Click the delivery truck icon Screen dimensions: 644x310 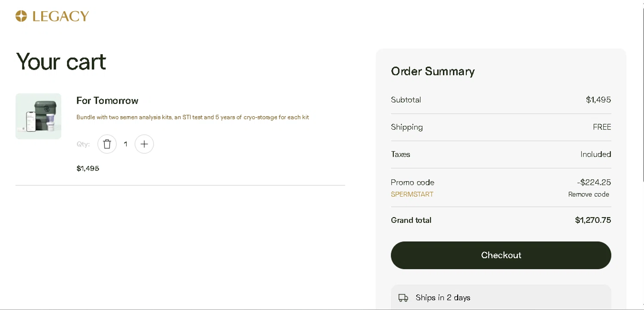[403, 298]
